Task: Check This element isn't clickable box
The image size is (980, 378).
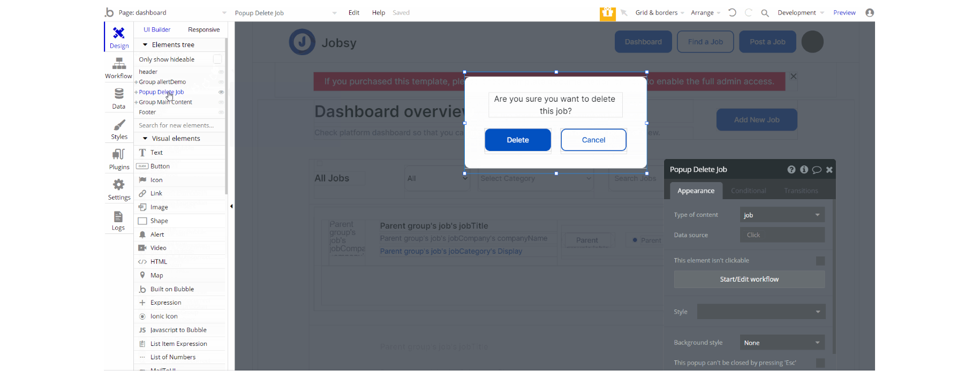Action: (820, 261)
